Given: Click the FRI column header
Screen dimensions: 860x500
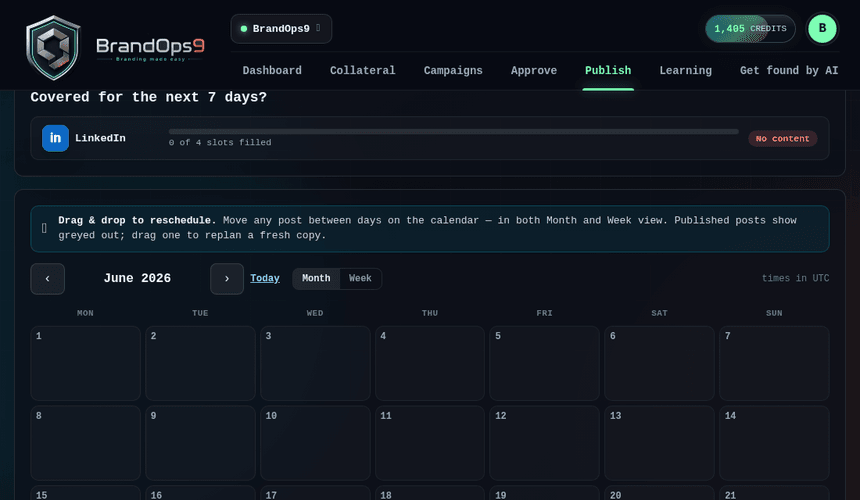Looking at the screenshot, I should click(545, 313).
